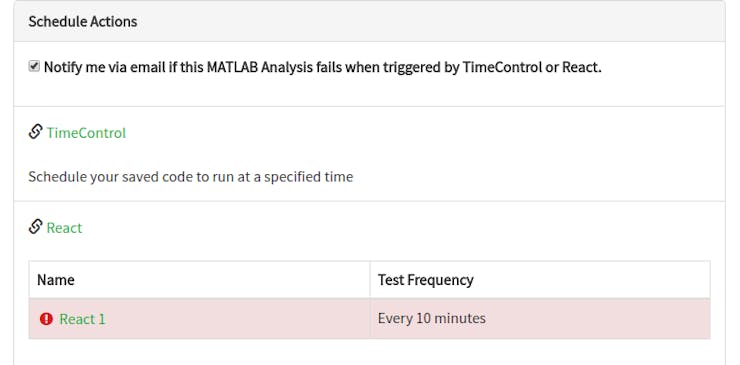Open the React 1 entry
The width and height of the screenshot is (740, 365).
tap(83, 319)
